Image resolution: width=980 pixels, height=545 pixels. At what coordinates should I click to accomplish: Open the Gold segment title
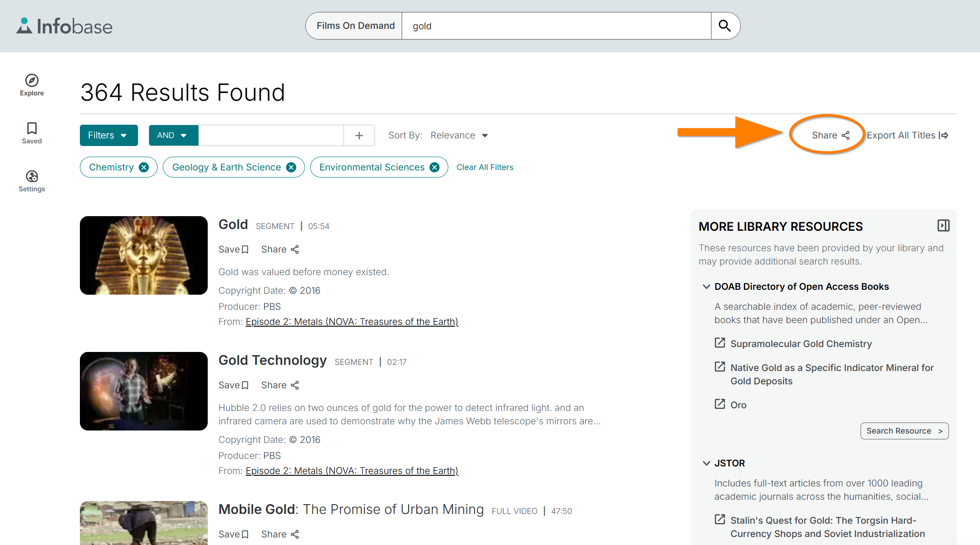[x=233, y=225]
